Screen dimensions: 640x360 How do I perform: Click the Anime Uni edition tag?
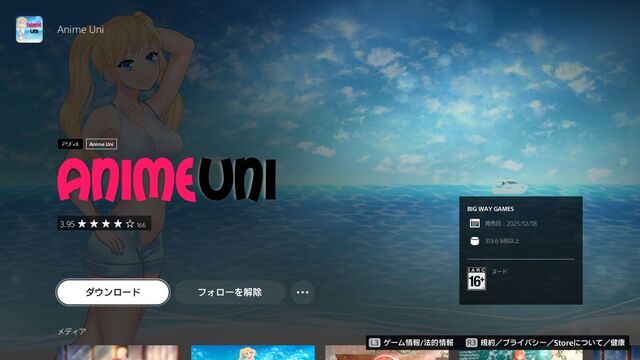click(x=101, y=144)
